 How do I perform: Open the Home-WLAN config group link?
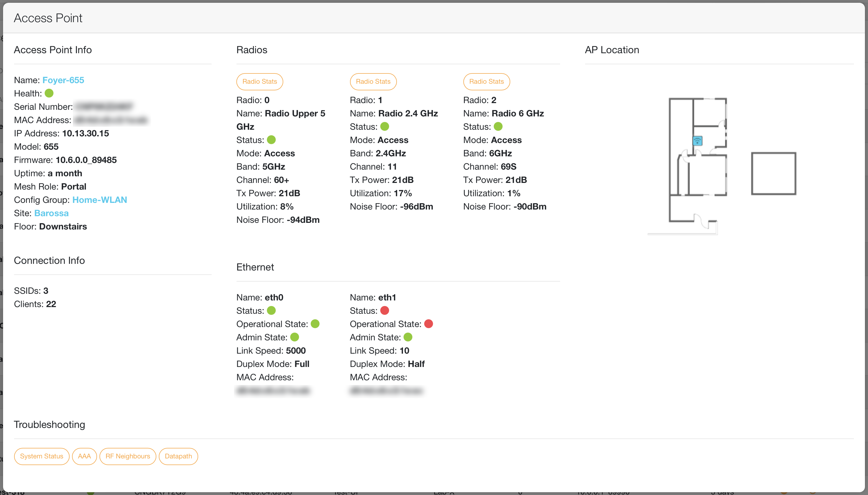(99, 200)
